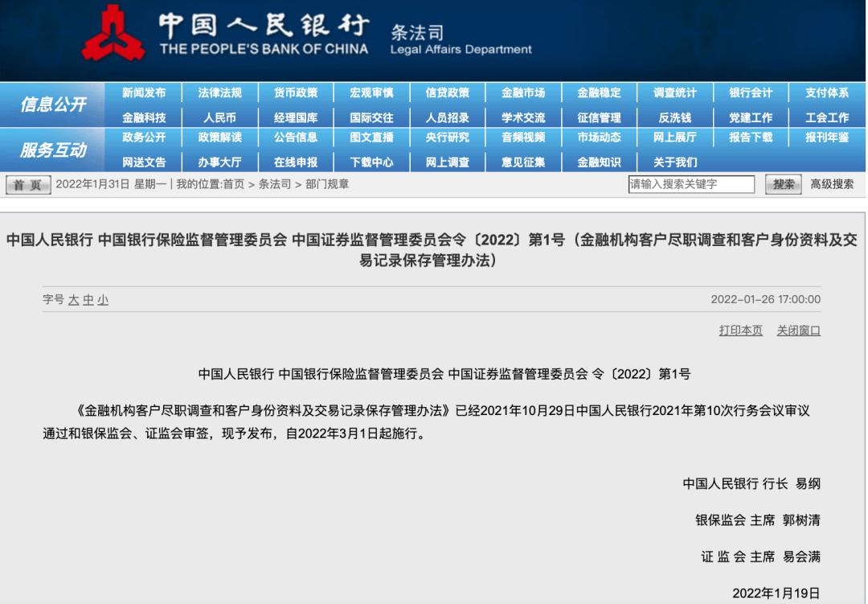Open the 法律法规 menu item
Screen dimensions: 868x604
point(221,92)
